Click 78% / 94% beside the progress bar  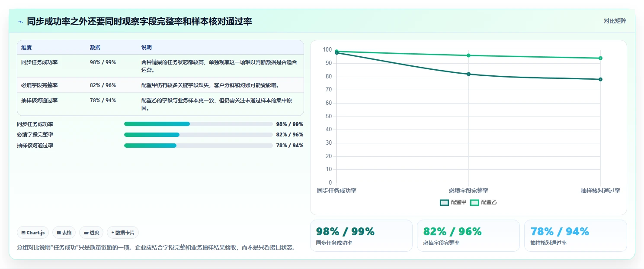click(x=290, y=146)
